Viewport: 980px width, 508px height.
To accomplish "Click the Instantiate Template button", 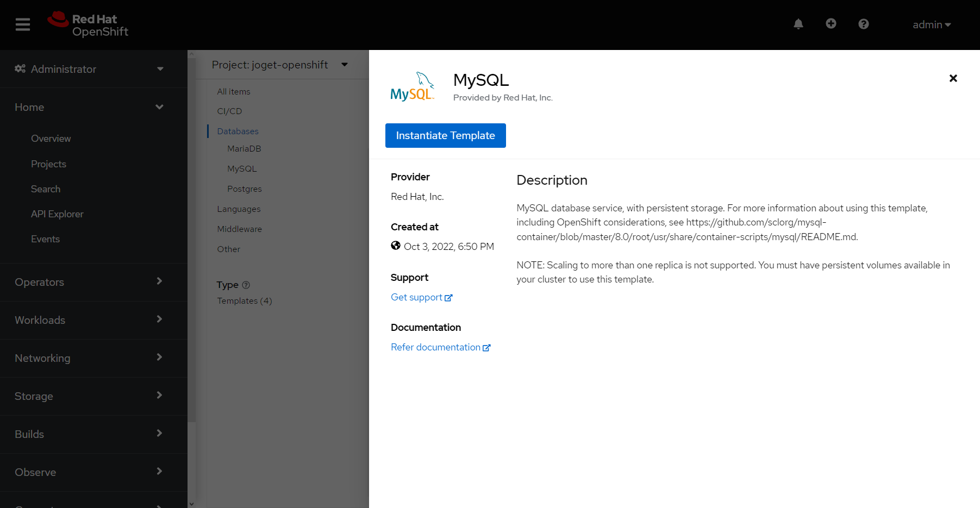I will (445, 135).
